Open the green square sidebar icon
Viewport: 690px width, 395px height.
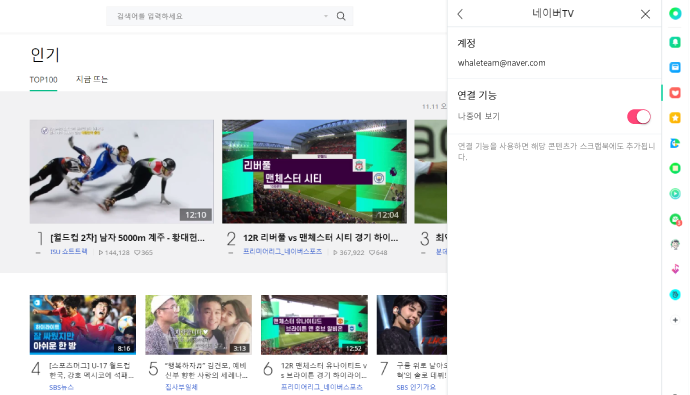point(675,168)
